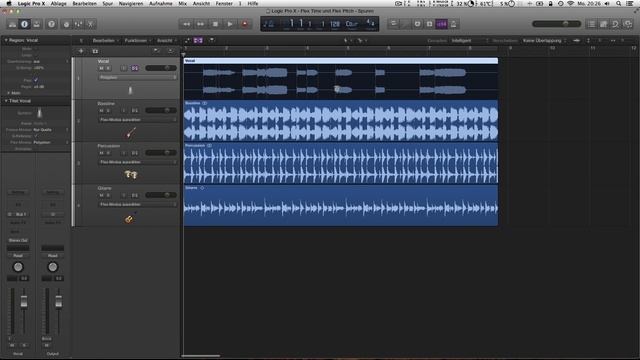Toggle the Vocal track's purple Flex button
The image size is (640, 360).
(135, 68)
